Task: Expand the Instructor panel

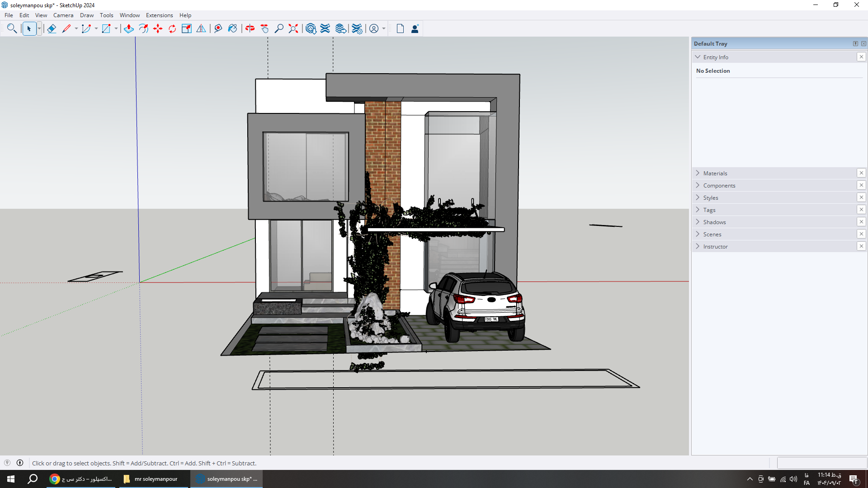Action: point(698,246)
